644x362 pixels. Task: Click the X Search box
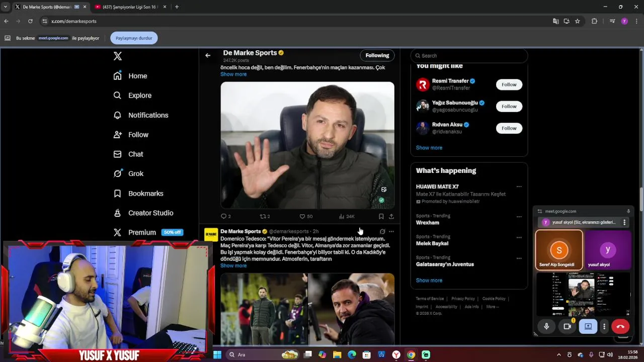469,56
